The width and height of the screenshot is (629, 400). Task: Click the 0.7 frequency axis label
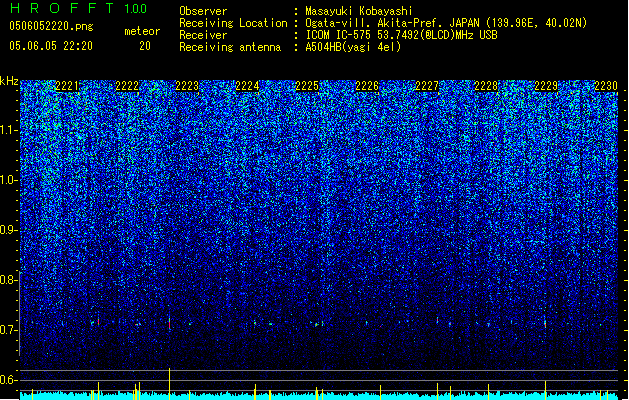8,330
